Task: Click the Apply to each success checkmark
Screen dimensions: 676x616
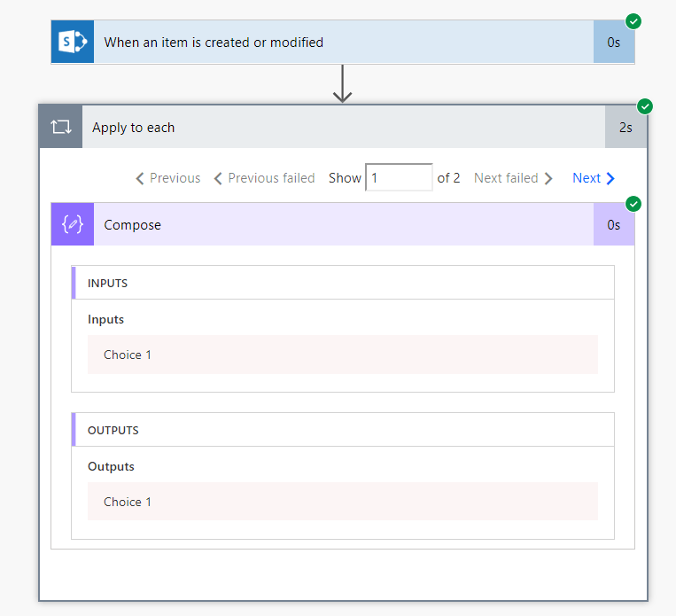Action: tap(645, 106)
